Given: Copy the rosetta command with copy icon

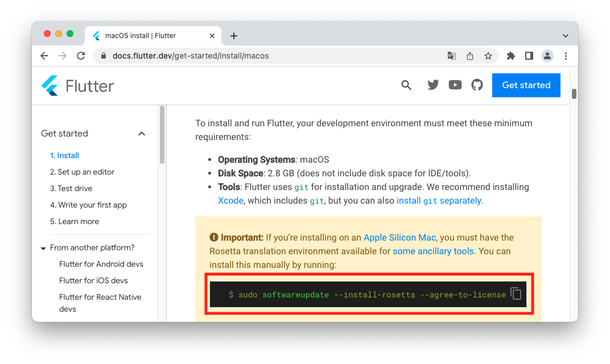Looking at the screenshot, I should (x=516, y=293).
